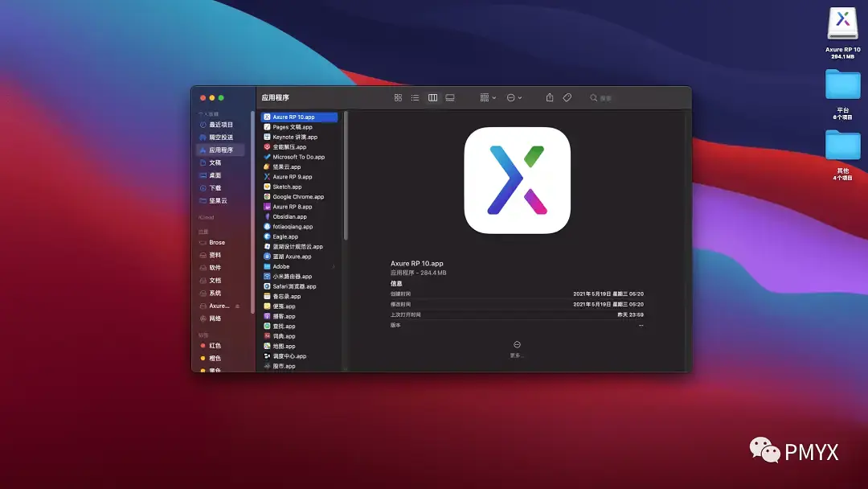This screenshot has height=489, width=868.
Task: Select the 红色 tag in the sidebar
Action: 215,346
